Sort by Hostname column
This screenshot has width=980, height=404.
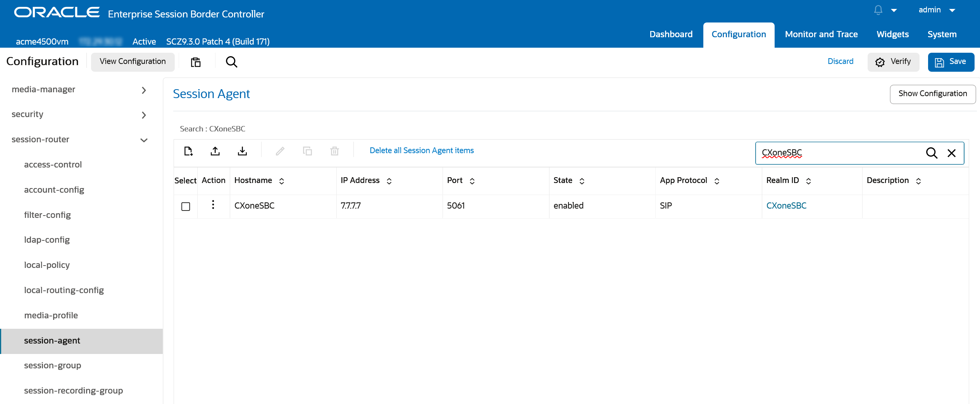pos(282,181)
